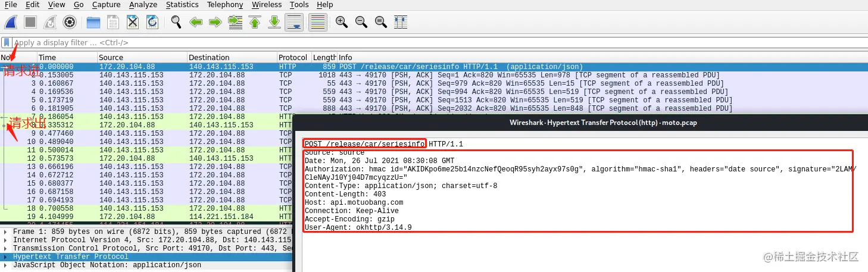Sort by the Source column header

pyautogui.click(x=142, y=57)
